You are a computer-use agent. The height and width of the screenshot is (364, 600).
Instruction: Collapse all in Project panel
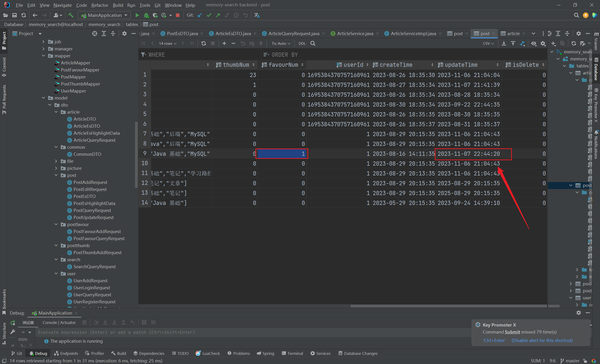pos(113,33)
